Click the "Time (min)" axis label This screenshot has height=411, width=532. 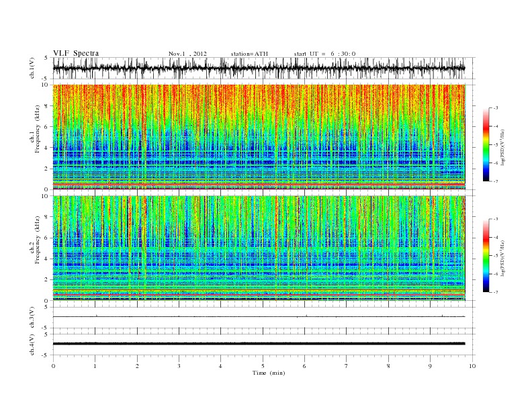269,373
